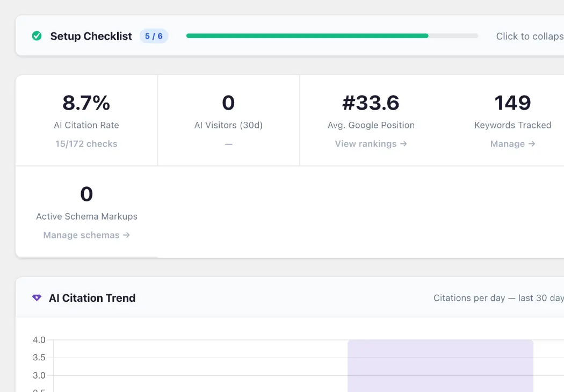Click the Avg. Google Position label
This screenshot has width=564, height=392.
point(371,125)
